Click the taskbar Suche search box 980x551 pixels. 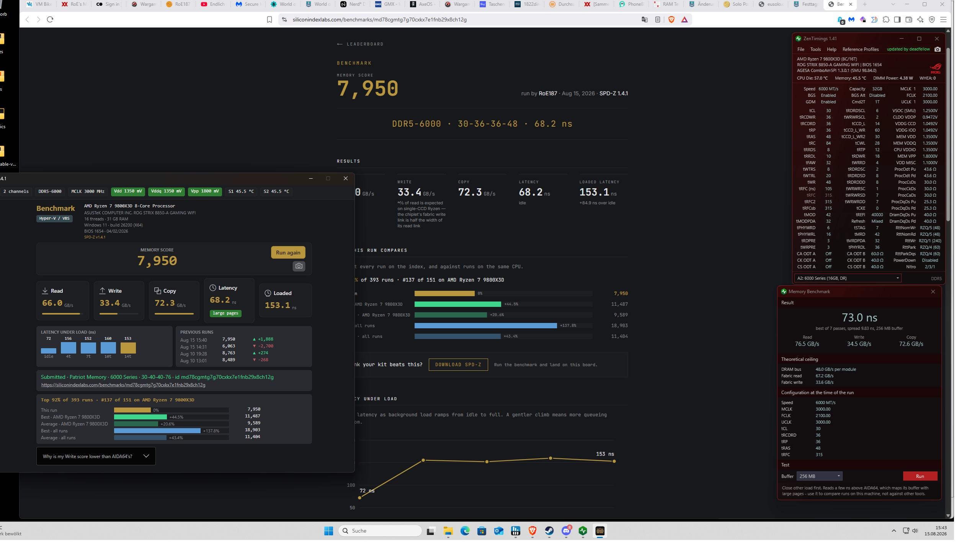(x=380, y=531)
